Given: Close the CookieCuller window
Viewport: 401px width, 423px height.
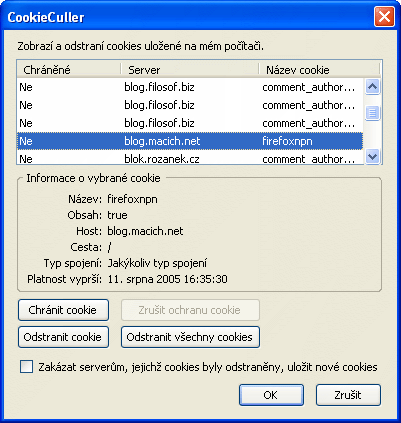Looking at the screenshot, I should (384, 16).
